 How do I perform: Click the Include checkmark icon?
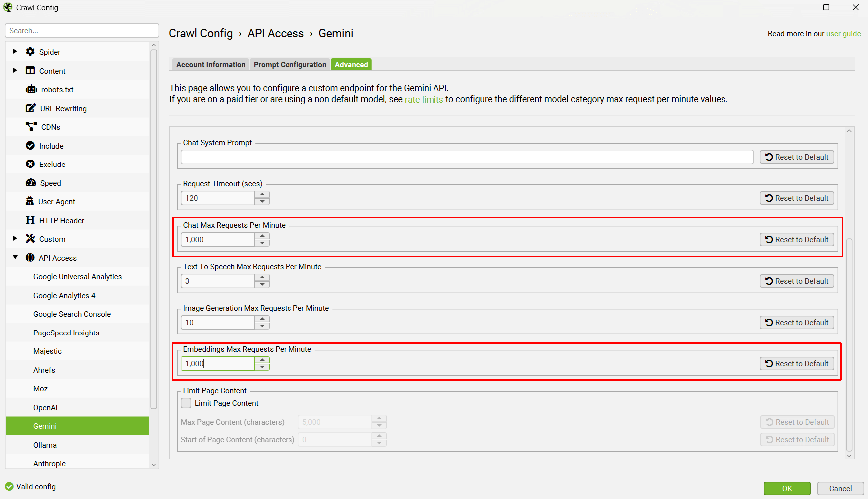click(30, 146)
